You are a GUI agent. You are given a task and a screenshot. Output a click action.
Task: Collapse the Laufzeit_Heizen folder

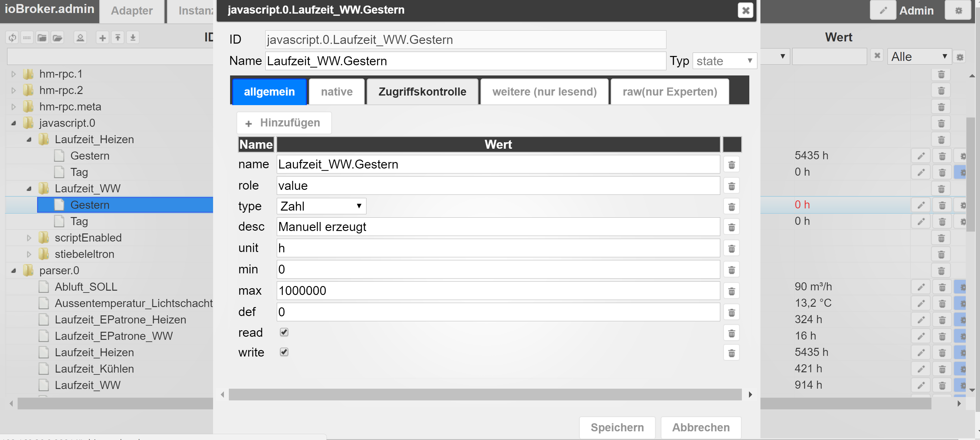tap(29, 139)
